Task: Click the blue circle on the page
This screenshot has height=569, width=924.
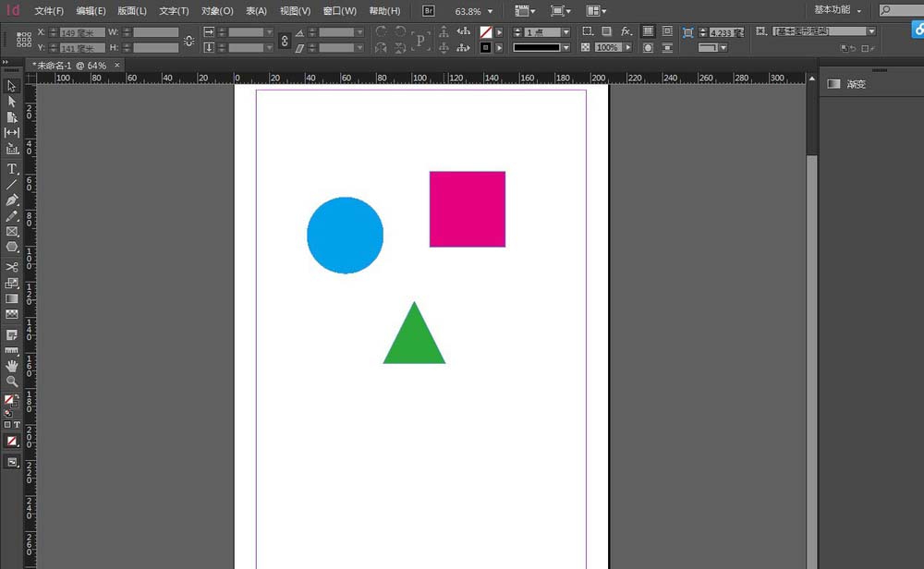Action: click(345, 236)
